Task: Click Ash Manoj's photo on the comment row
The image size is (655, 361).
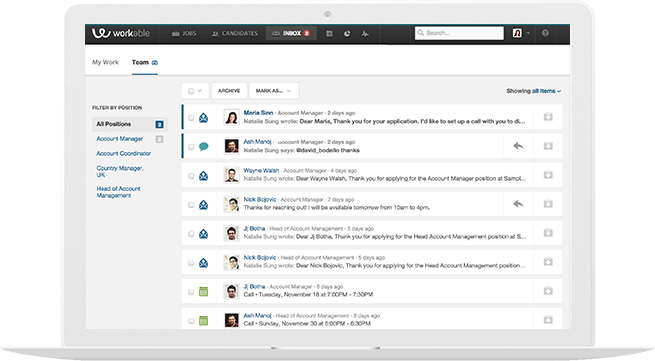Action: coord(231,146)
